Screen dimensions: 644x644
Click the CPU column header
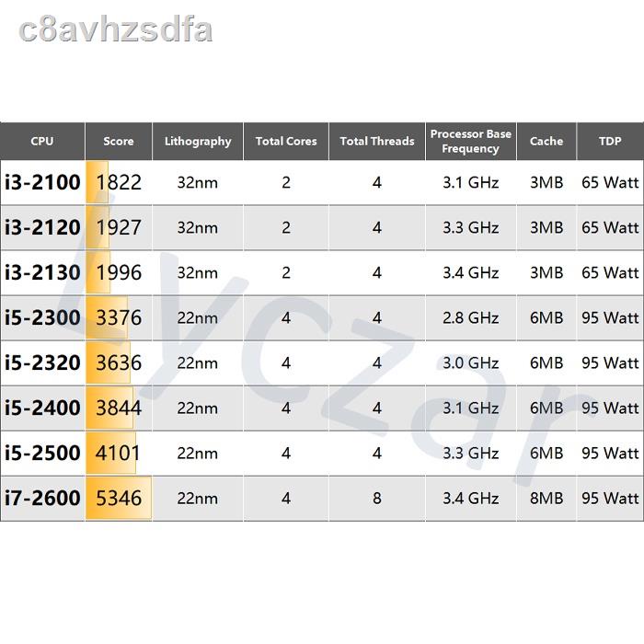point(42,141)
